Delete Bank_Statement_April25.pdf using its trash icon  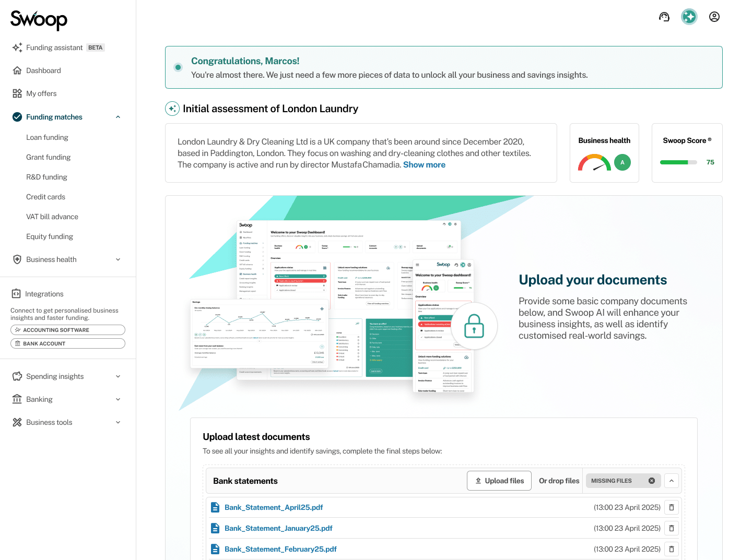coord(671,507)
